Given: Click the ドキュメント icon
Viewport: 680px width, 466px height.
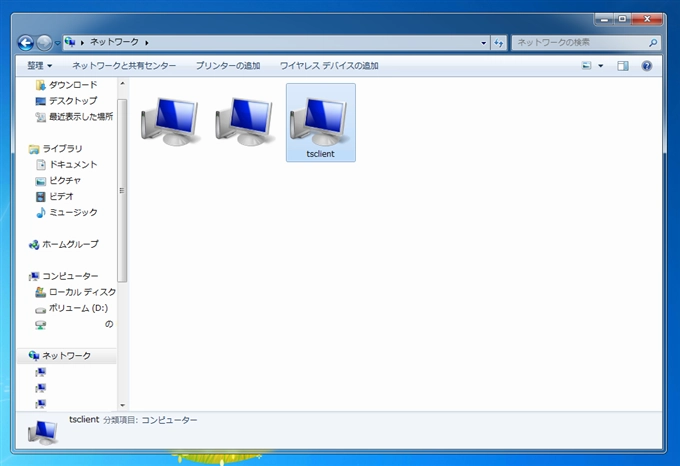Looking at the screenshot, I should click(40, 165).
